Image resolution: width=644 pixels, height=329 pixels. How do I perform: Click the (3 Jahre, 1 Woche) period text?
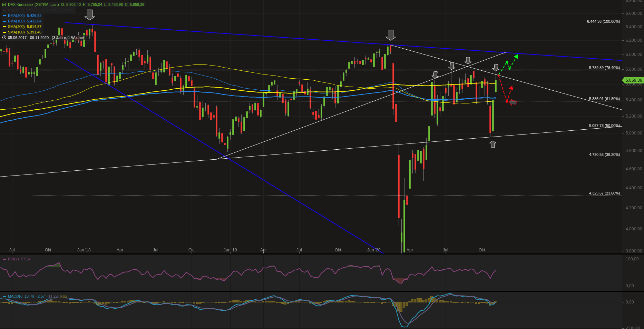pos(68,38)
